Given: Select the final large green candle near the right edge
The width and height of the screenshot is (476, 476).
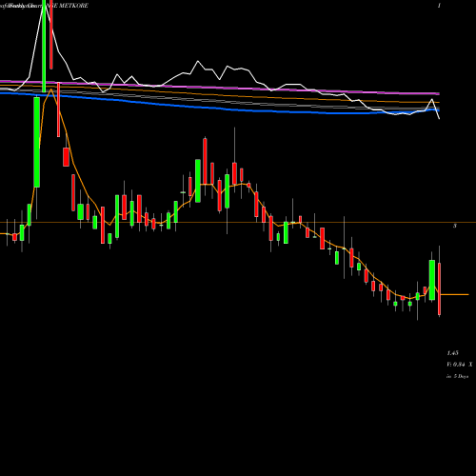Looking at the screenshot, I should click(432, 280).
